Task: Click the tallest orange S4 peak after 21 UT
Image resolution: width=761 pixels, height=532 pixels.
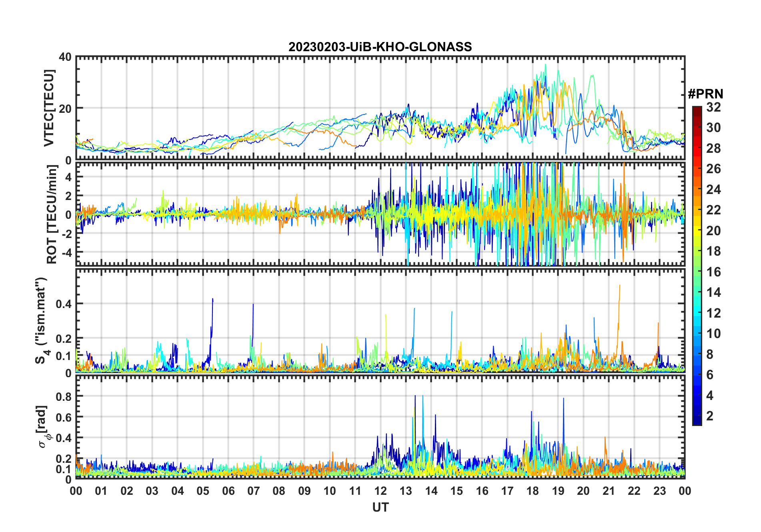Action: tap(619, 286)
